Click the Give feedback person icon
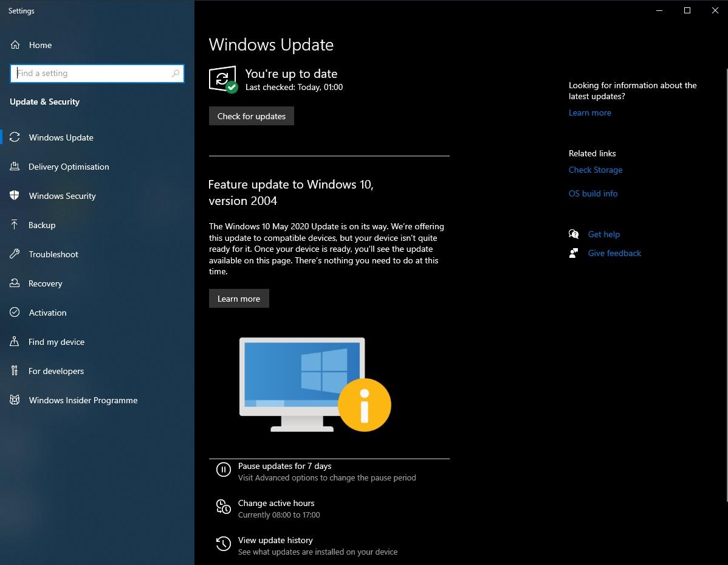This screenshot has height=565, width=728. pyautogui.click(x=574, y=253)
